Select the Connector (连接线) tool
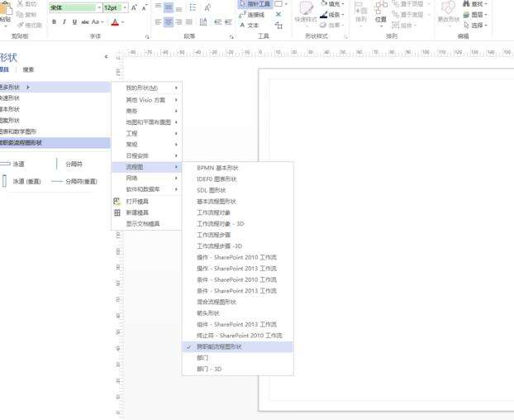This screenshot has height=420, width=514. pos(252,15)
